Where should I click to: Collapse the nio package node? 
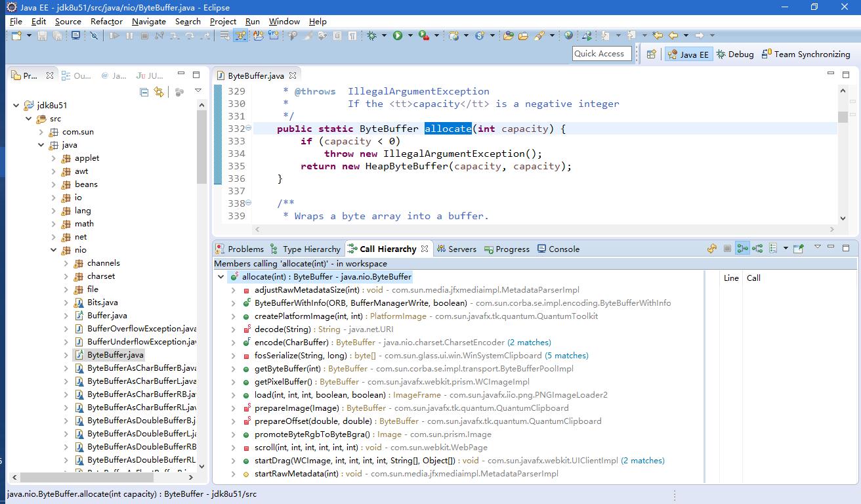click(54, 250)
